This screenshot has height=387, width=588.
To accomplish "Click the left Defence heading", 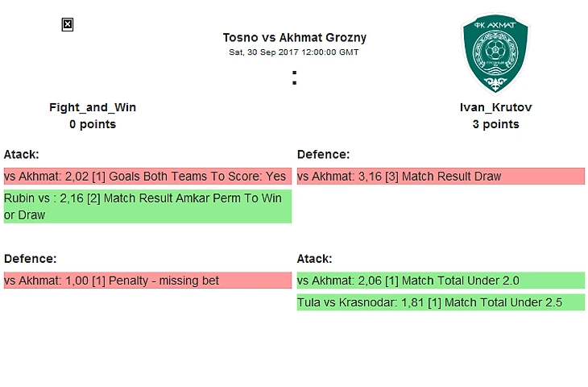I will click(x=30, y=259).
